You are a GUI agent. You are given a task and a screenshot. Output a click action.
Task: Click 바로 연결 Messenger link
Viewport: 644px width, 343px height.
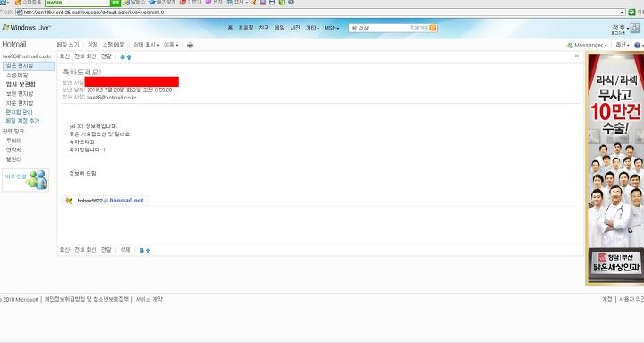pyautogui.click(x=15, y=176)
